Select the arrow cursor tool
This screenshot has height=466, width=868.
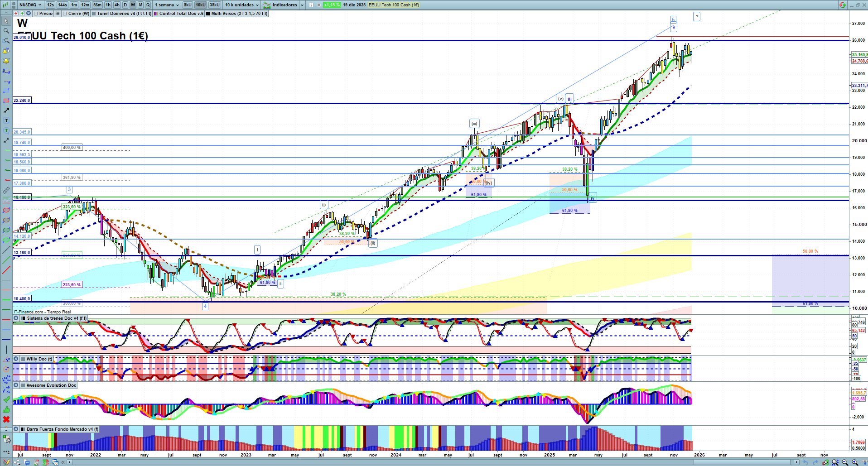6,21
